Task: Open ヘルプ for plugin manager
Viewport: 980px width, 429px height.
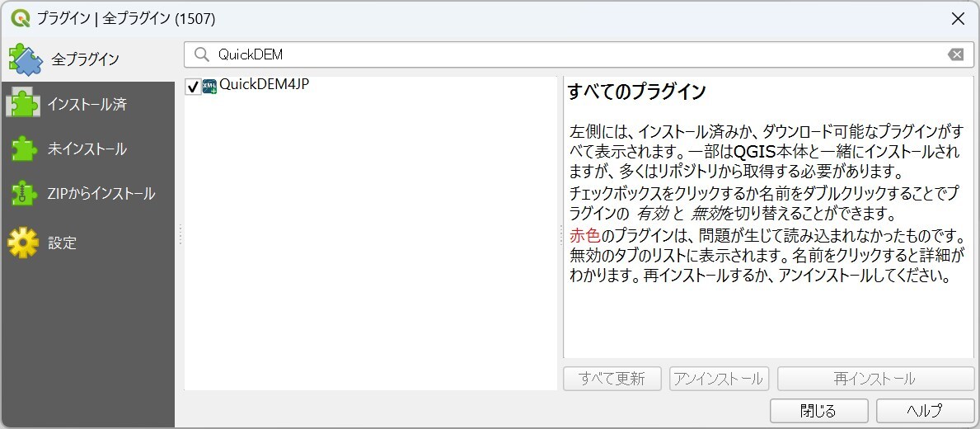Action: pyautogui.click(x=925, y=411)
